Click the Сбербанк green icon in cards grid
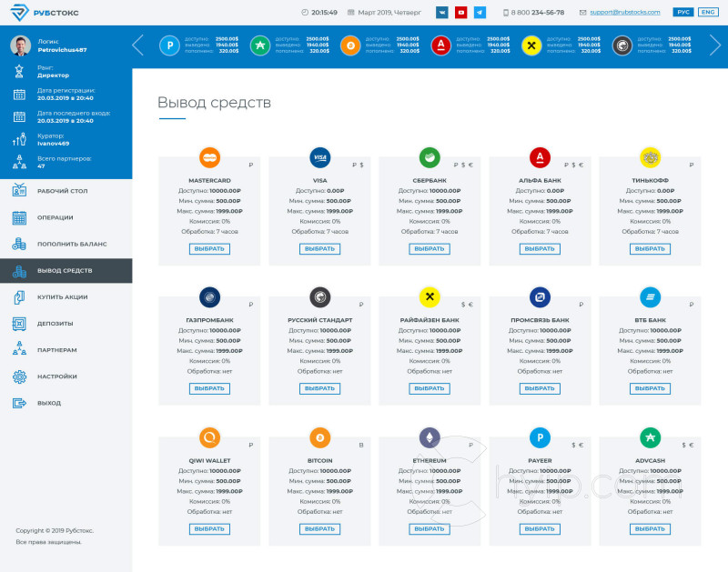Screen dimensions: 728x572 [x=430, y=157]
